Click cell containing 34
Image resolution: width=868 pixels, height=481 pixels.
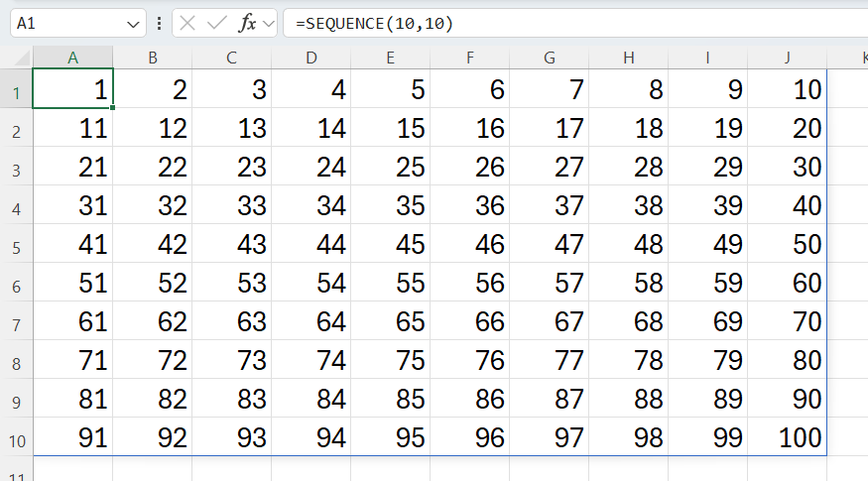click(x=311, y=205)
